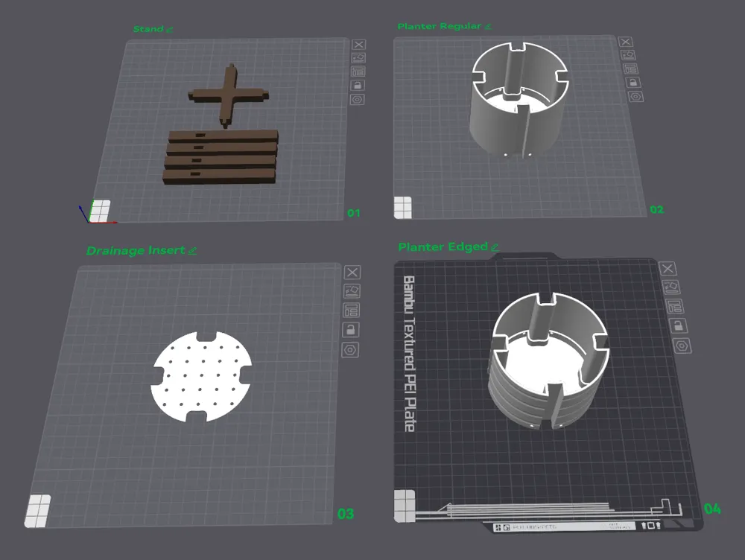Auto-arrange the Planter Regular plate
This screenshot has height=560, width=745.
coord(630,69)
